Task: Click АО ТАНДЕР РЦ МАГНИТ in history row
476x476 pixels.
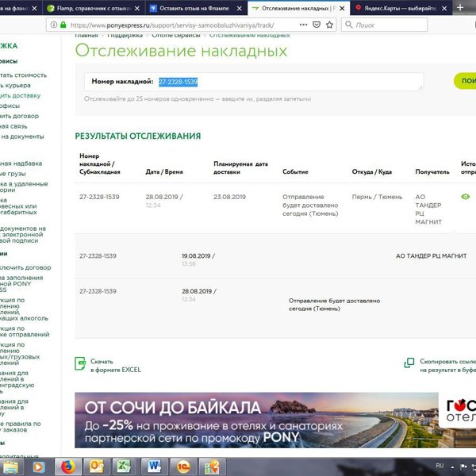Action: pos(431,256)
